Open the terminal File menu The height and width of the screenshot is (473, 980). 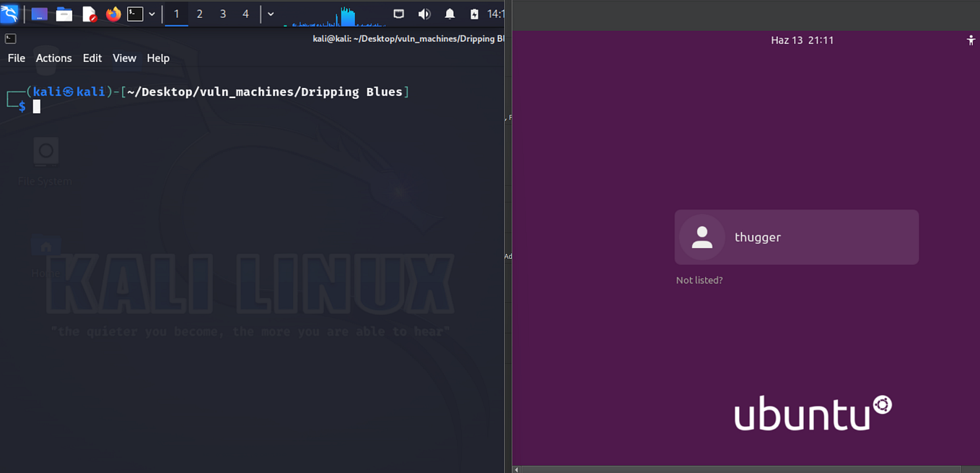click(x=17, y=58)
